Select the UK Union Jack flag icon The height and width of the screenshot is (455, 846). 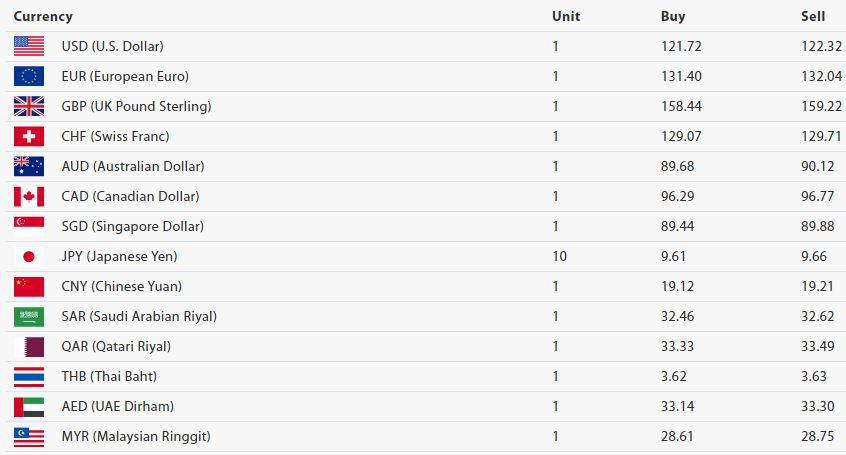pyautogui.click(x=29, y=106)
